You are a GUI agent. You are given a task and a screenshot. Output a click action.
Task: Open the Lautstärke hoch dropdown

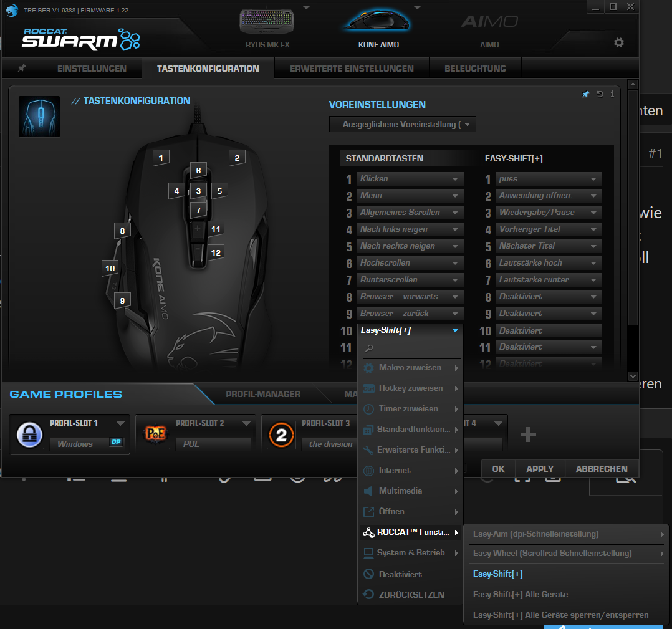point(549,262)
